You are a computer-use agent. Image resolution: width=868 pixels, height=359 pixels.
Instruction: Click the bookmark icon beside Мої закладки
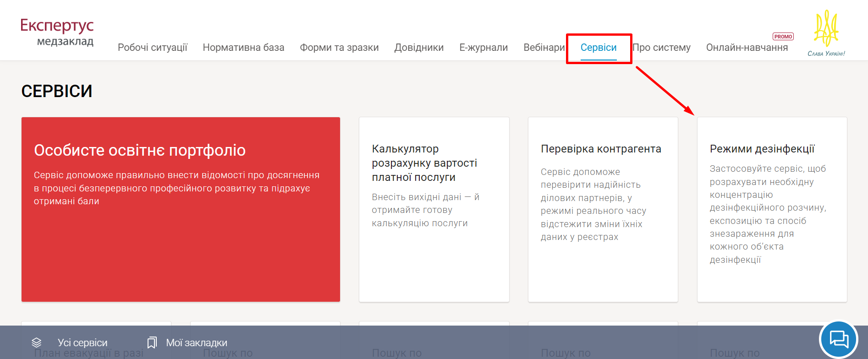click(x=152, y=343)
